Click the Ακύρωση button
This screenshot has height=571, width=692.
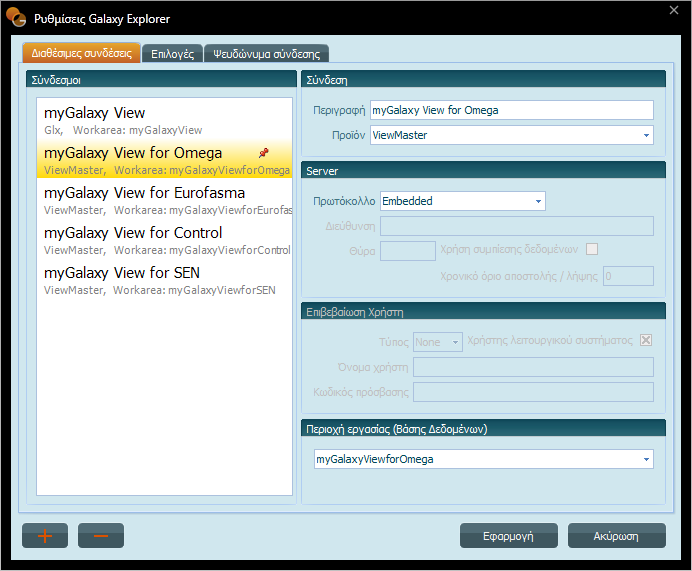point(616,536)
